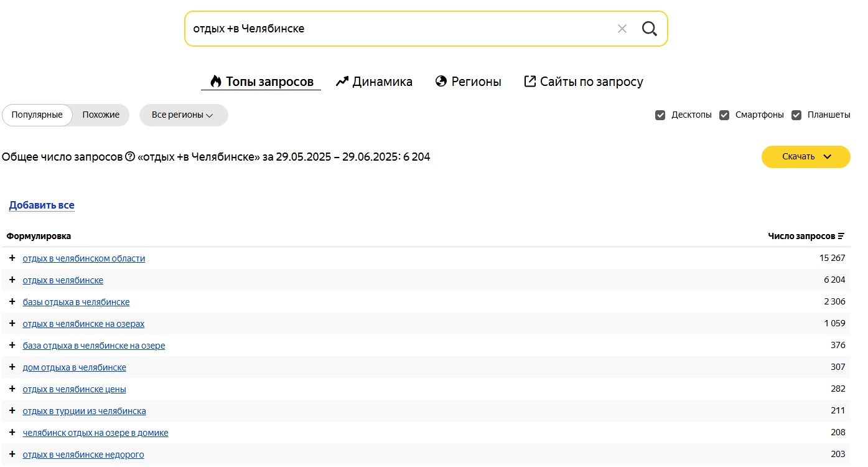The image size is (868, 467).
Task: Add 'базы отдыха в челябинске' using plus
Action: point(12,302)
